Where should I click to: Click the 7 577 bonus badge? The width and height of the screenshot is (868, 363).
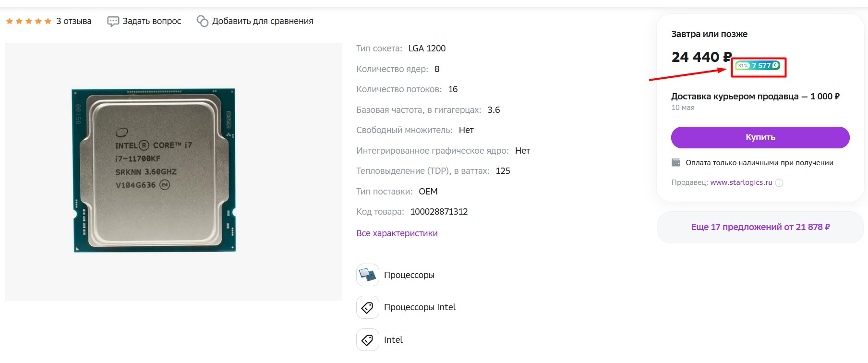(758, 66)
